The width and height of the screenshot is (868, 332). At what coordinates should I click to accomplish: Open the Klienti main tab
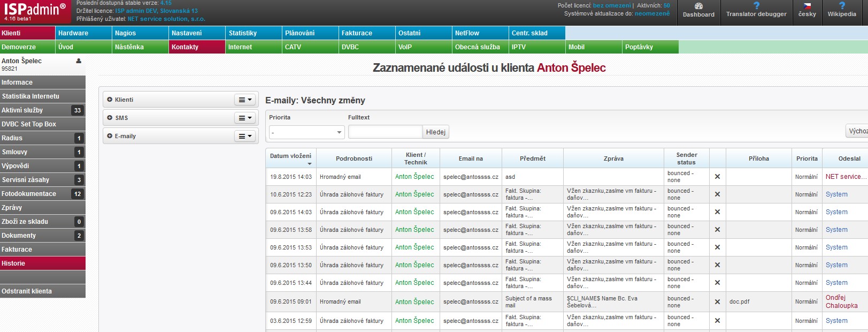click(x=27, y=33)
